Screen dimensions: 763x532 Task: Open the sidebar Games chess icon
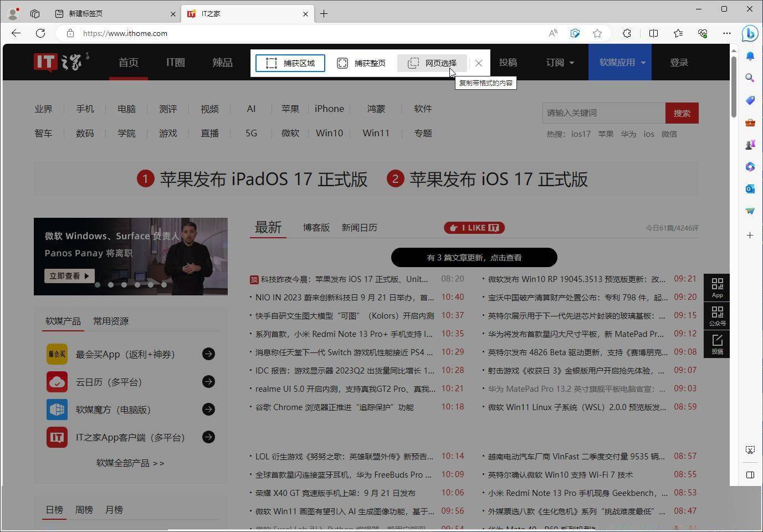click(750, 145)
